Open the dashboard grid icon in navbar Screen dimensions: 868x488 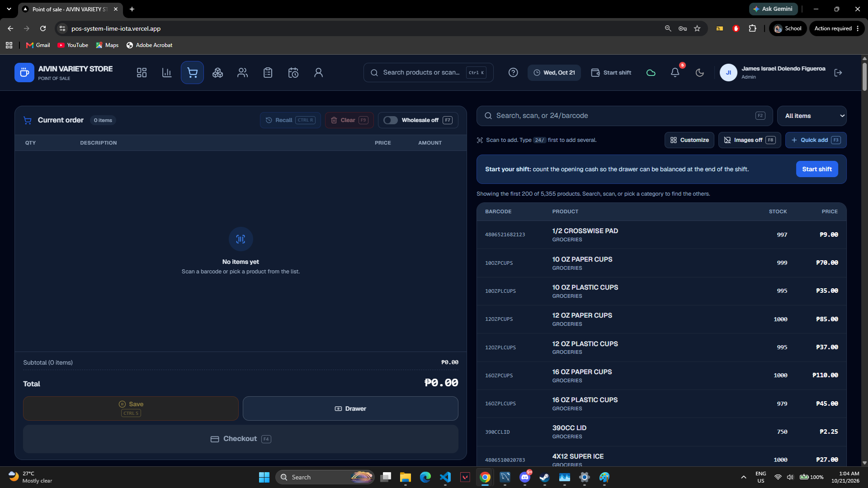[x=142, y=73]
